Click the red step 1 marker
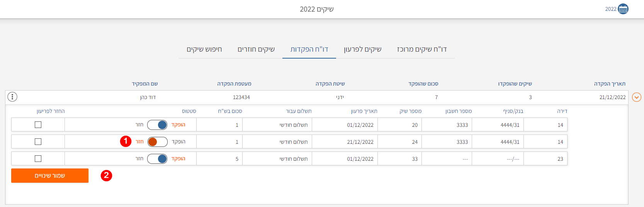This screenshot has width=644, height=207. 126,141
